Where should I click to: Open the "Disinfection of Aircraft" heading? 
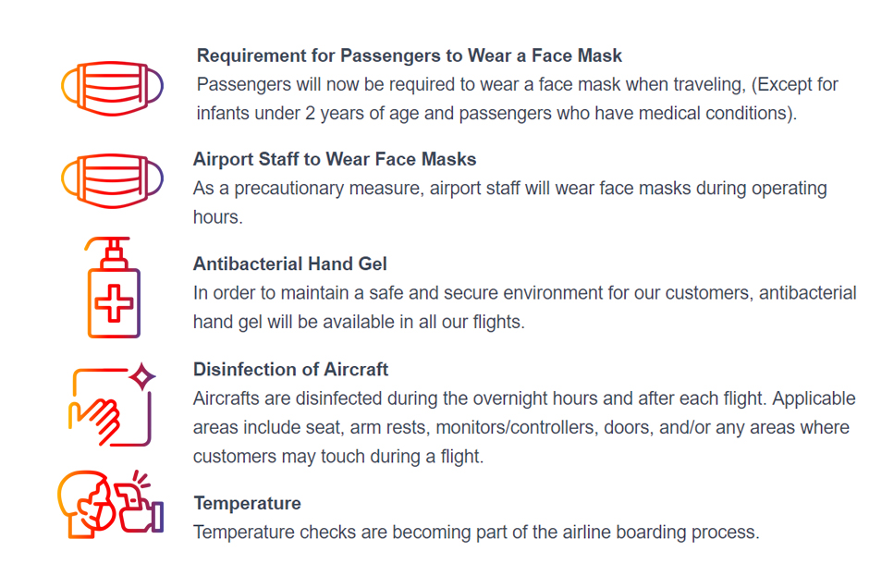tap(290, 370)
